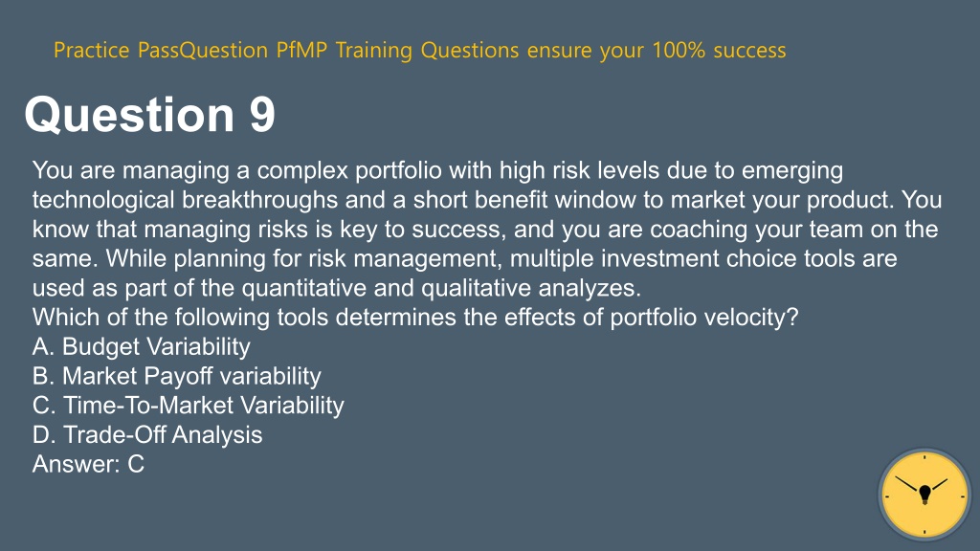Viewport: 980px width, 551px height.
Task: Click the lightbulb at the clock center
Action: 925,495
